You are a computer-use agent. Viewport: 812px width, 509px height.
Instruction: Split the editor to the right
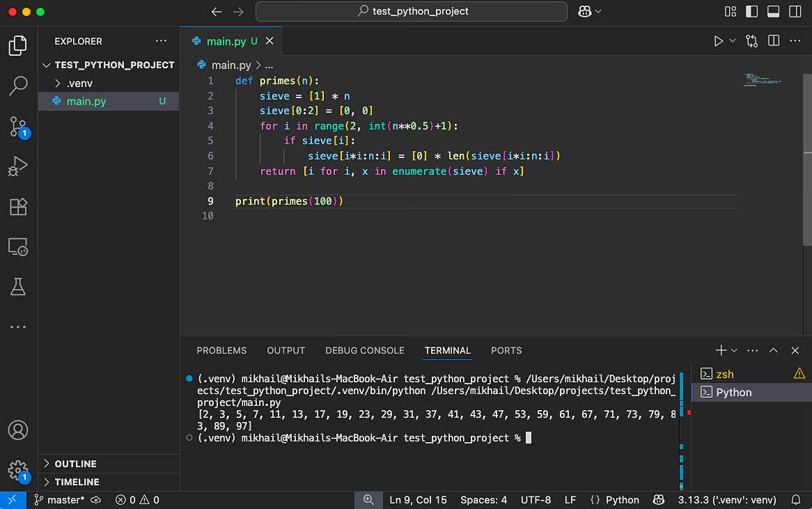coord(773,41)
